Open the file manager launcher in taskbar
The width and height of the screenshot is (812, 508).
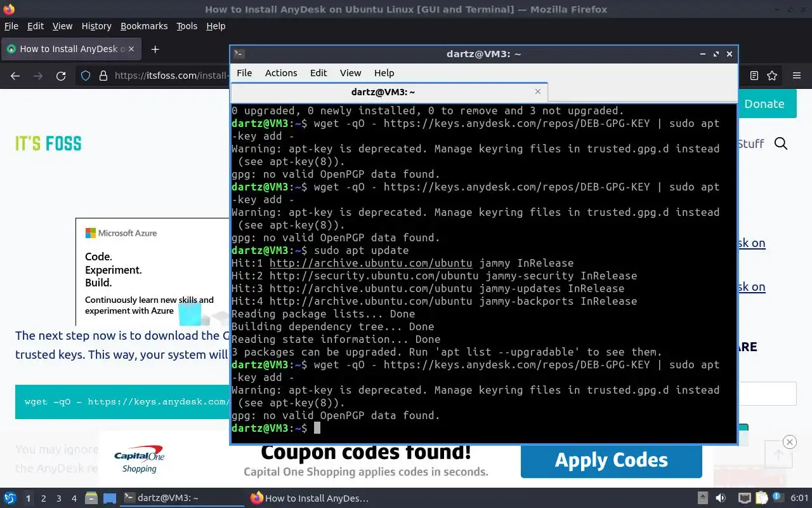pos(91,498)
